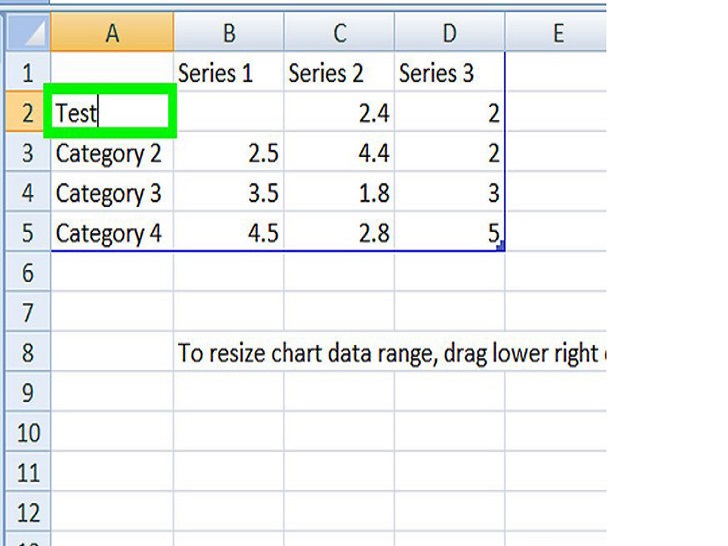Select row 1 header
Viewport: 728px width, 546px height.
pyautogui.click(x=27, y=73)
